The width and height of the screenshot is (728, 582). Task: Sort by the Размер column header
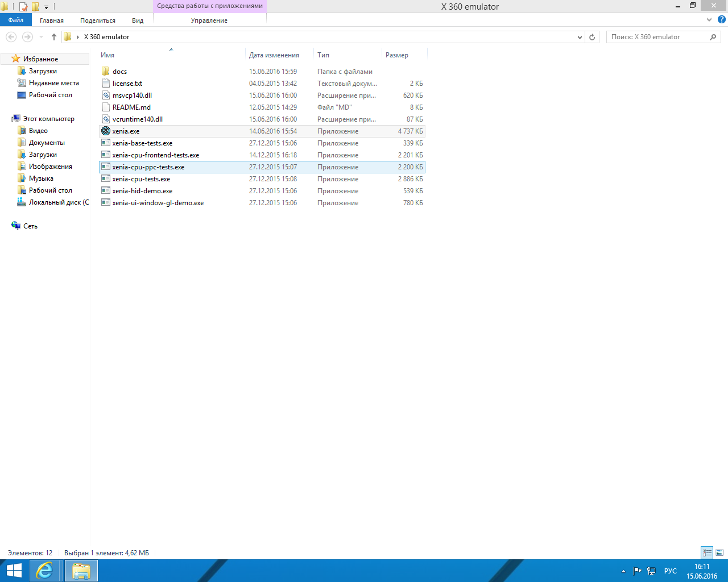[397, 55]
